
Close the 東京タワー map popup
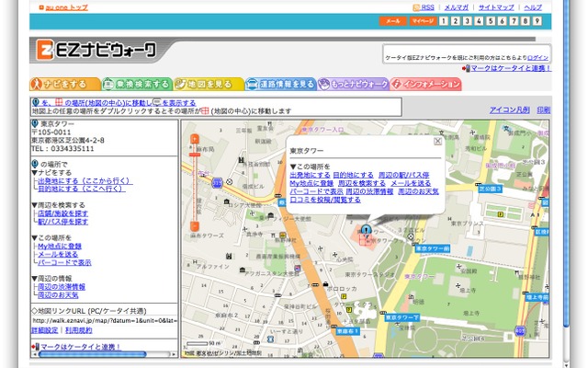(437, 141)
